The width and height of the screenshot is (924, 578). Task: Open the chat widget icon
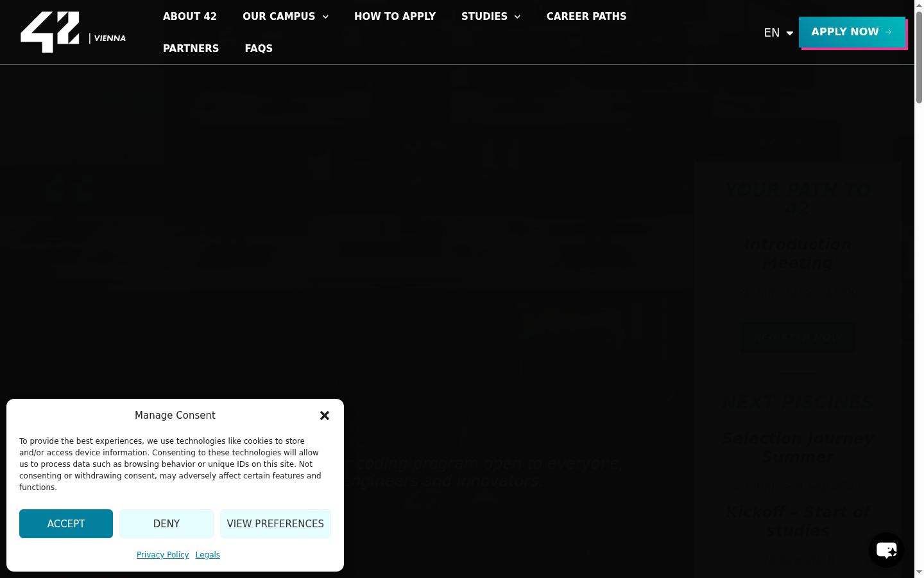(887, 550)
